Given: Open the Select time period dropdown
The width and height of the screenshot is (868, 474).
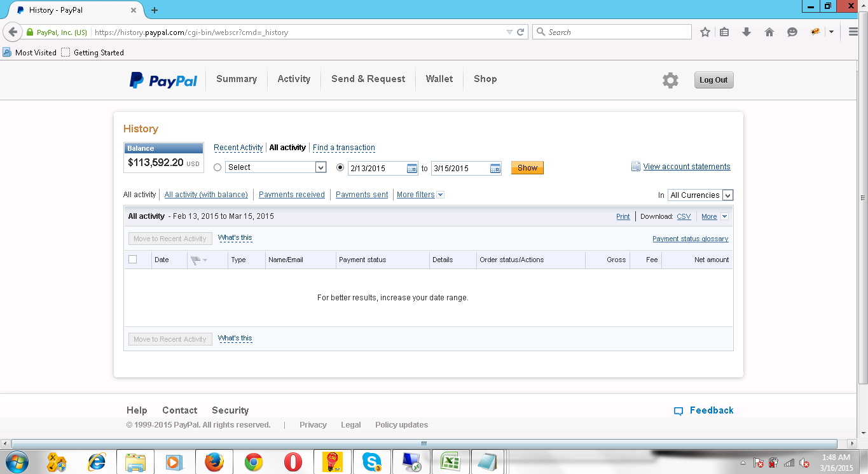Looking at the screenshot, I should coord(276,167).
